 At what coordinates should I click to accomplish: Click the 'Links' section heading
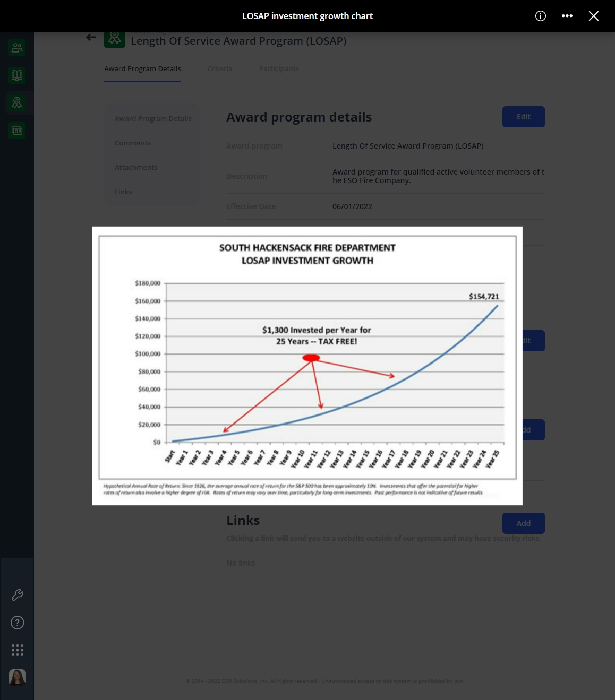pos(243,521)
